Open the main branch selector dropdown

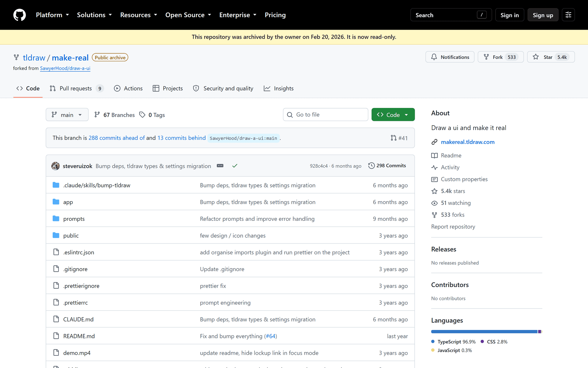pyautogui.click(x=67, y=115)
